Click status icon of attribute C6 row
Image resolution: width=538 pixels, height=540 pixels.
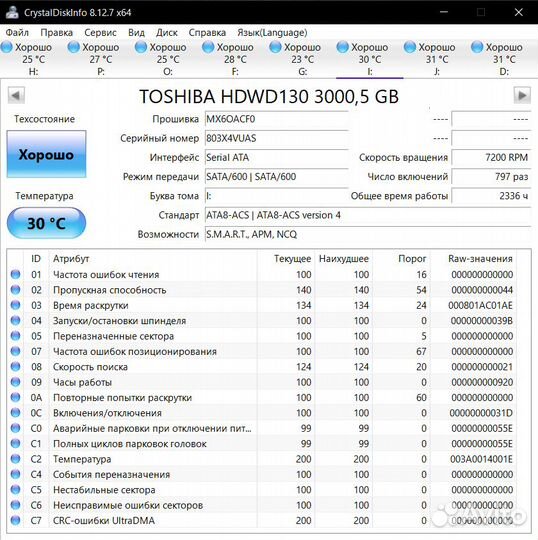click(x=15, y=505)
